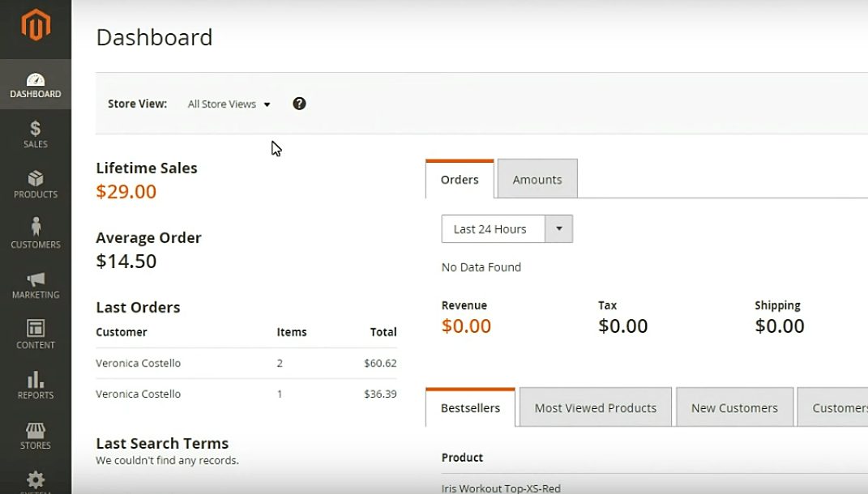
Task: Click the Iris Workout Top-XS-Red product row
Action: [x=501, y=488]
